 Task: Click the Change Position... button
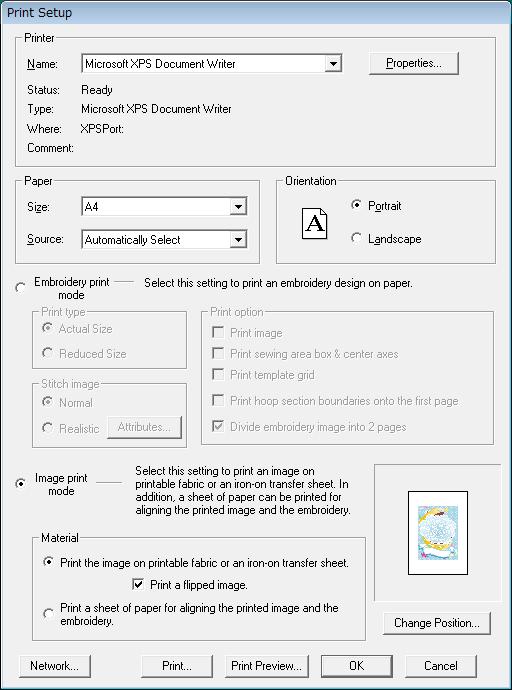pyautogui.click(x=436, y=623)
